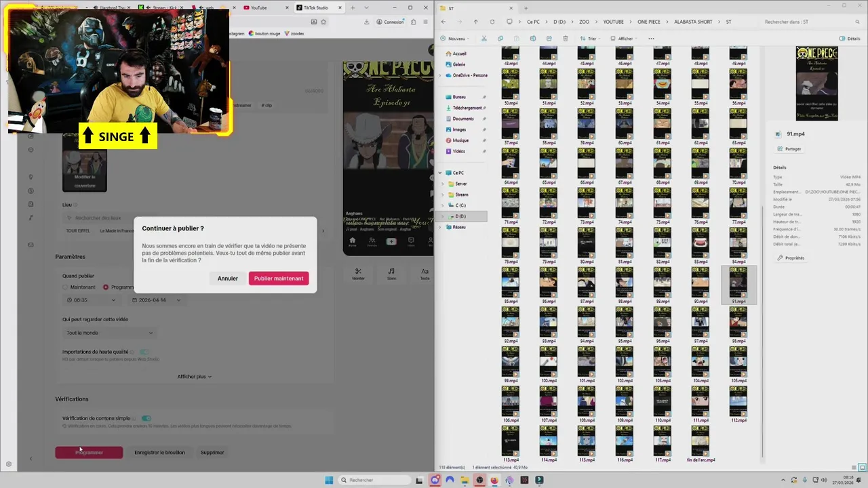Click the Explorer copy icon

click(x=500, y=39)
